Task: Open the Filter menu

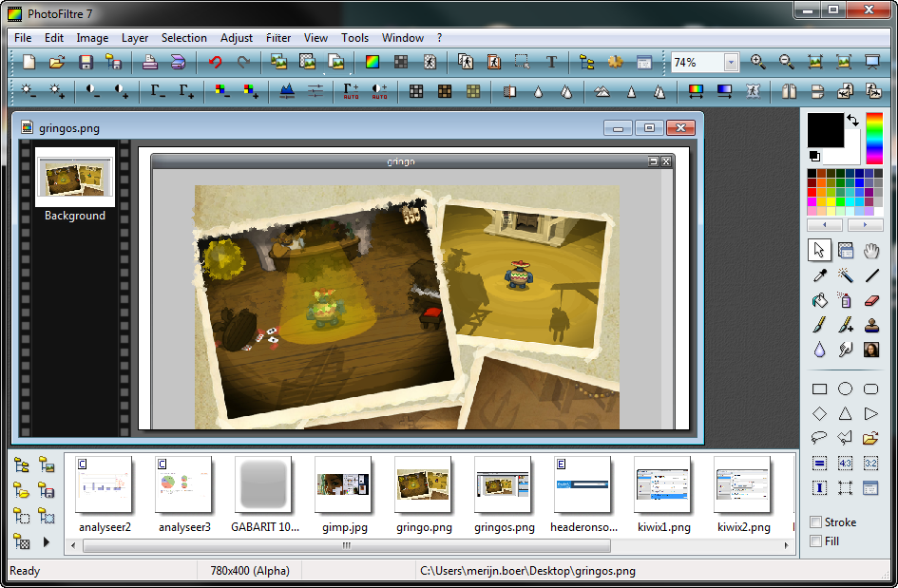Action: coord(278,38)
